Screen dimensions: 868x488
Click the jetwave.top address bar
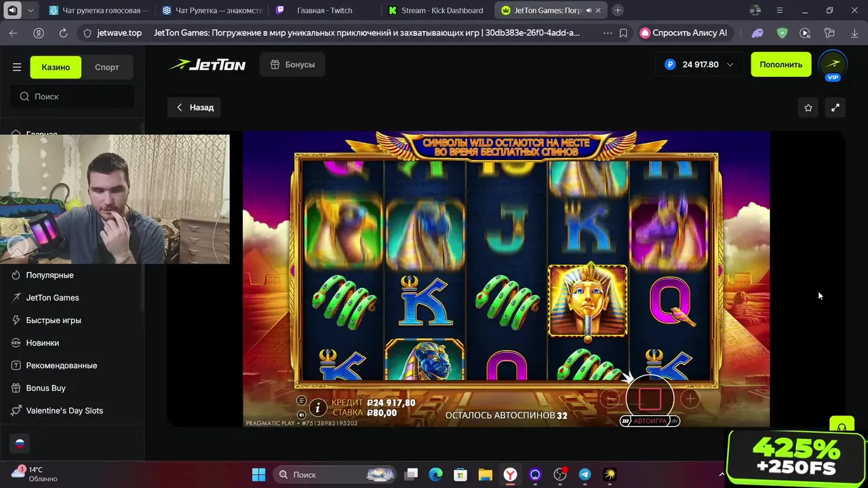(x=119, y=33)
